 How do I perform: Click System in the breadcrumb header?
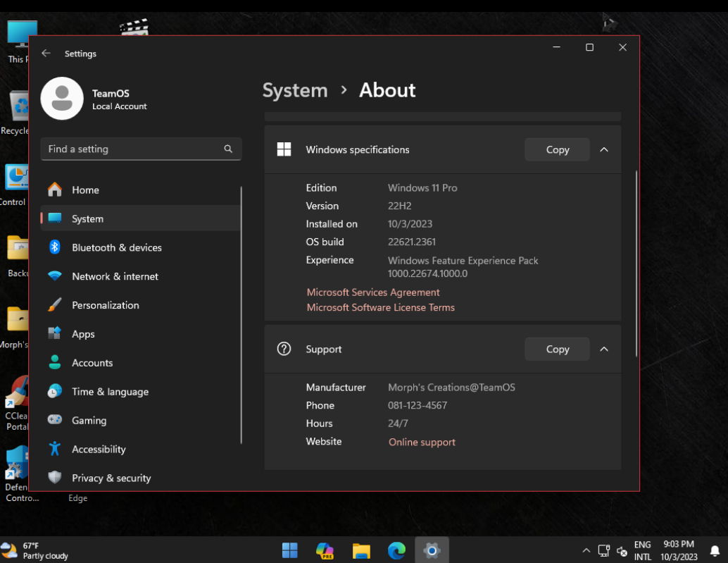click(295, 90)
